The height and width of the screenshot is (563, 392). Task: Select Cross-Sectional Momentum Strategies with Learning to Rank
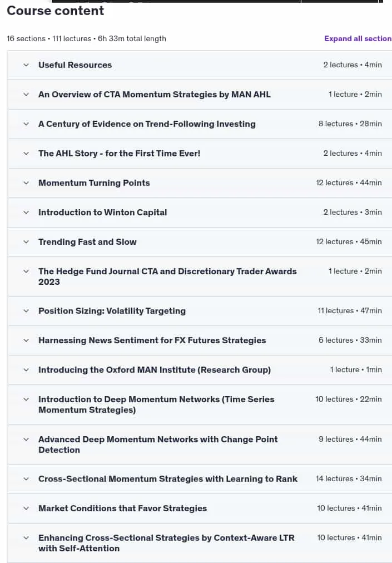pyautogui.click(x=167, y=479)
